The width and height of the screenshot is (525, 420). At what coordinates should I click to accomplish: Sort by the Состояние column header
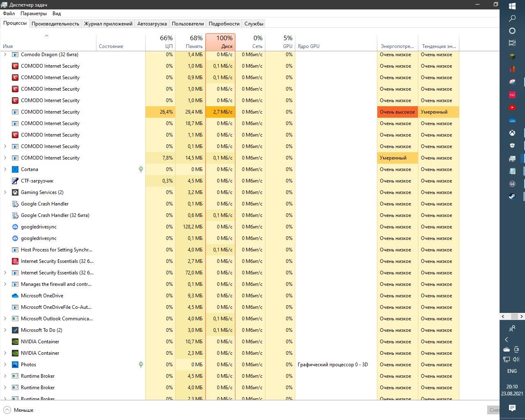point(121,42)
